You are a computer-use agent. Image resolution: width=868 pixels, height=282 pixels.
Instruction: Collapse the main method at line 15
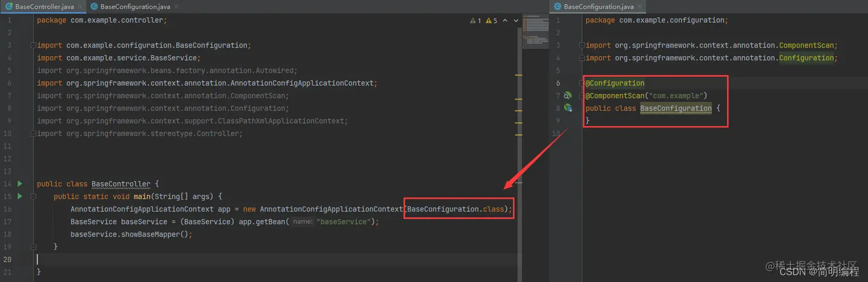pyautogui.click(x=33, y=197)
